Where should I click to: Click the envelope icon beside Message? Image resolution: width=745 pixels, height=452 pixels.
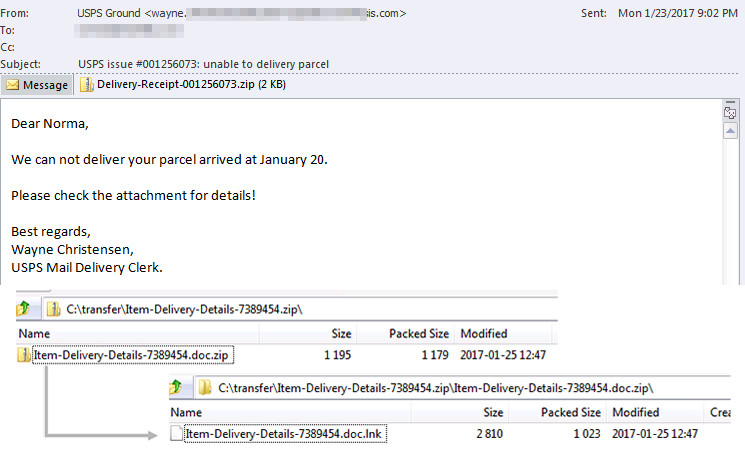[12, 85]
